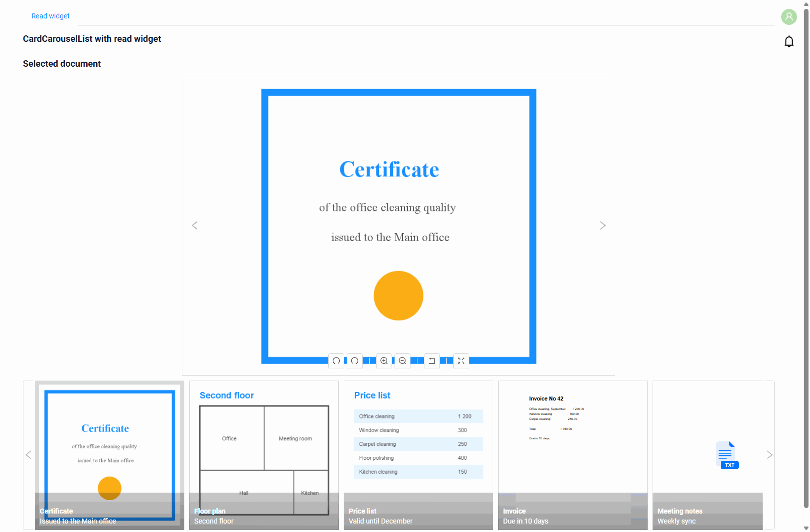Click the scrollbar down arrow
810x532 pixels.
[x=806, y=528]
